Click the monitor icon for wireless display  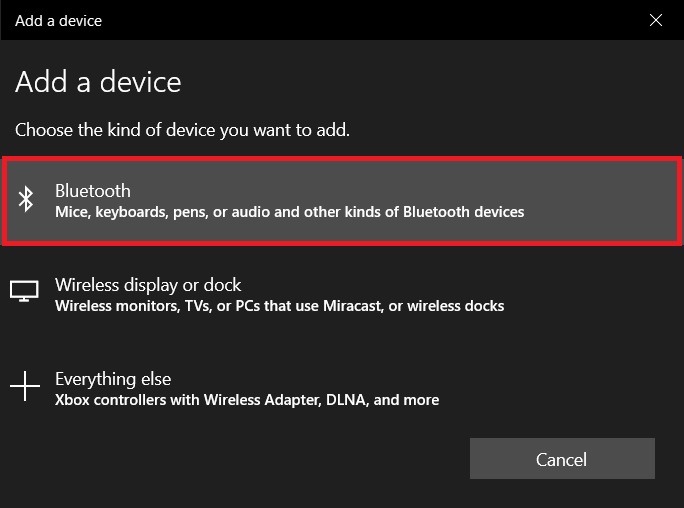(x=24, y=291)
